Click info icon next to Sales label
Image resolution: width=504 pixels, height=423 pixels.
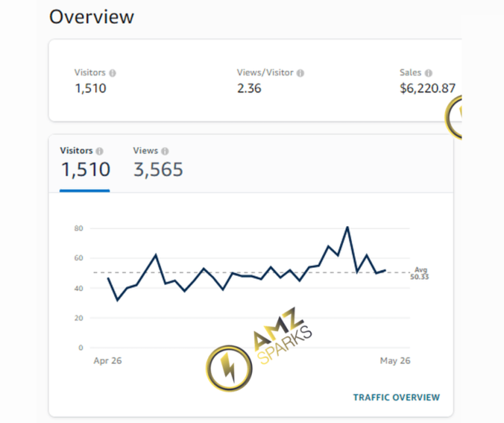coord(429,74)
